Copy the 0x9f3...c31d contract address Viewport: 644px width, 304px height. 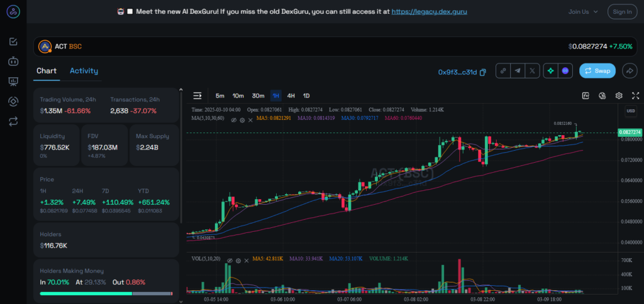click(x=483, y=72)
